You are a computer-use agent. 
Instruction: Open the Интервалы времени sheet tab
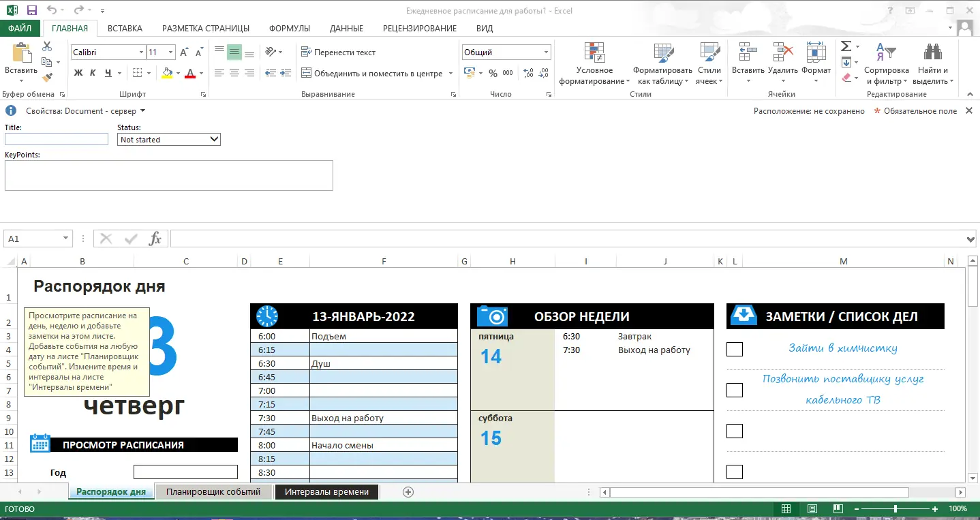[x=326, y=491]
